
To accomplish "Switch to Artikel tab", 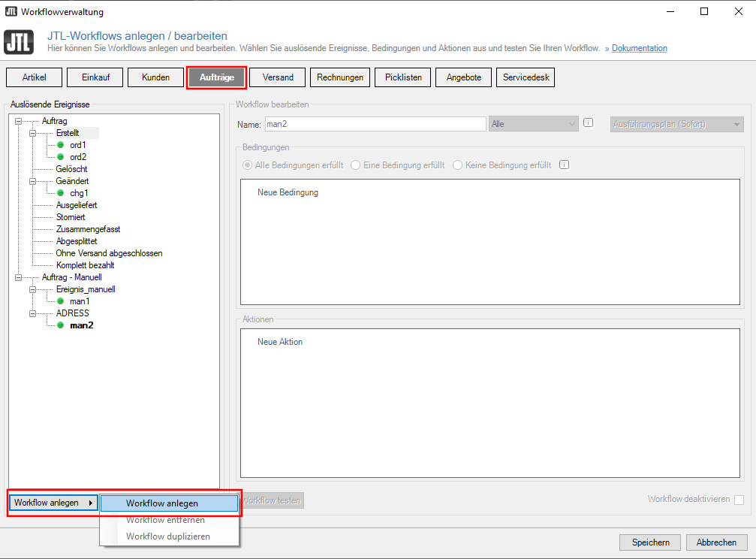I will pyautogui.click(x=35, y=77).
